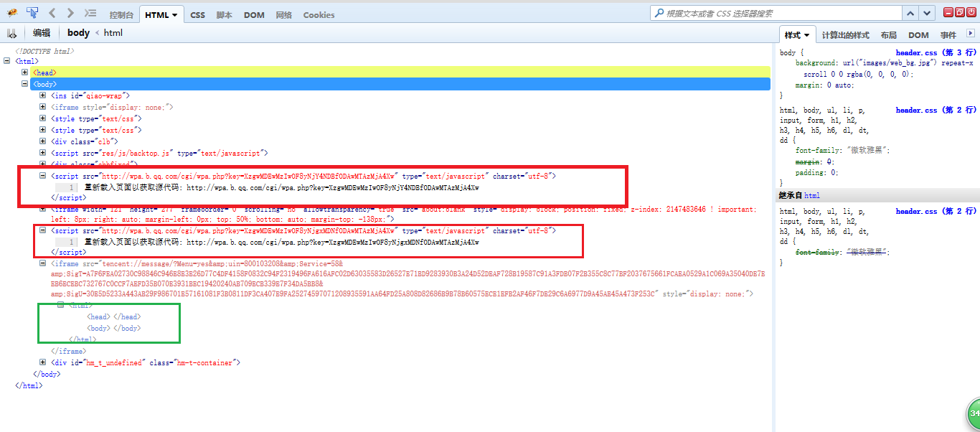Image resolution: width=980 pixels, height=432 pixels.
Task: Open the Cookies tab
Action: click(319, 15)
